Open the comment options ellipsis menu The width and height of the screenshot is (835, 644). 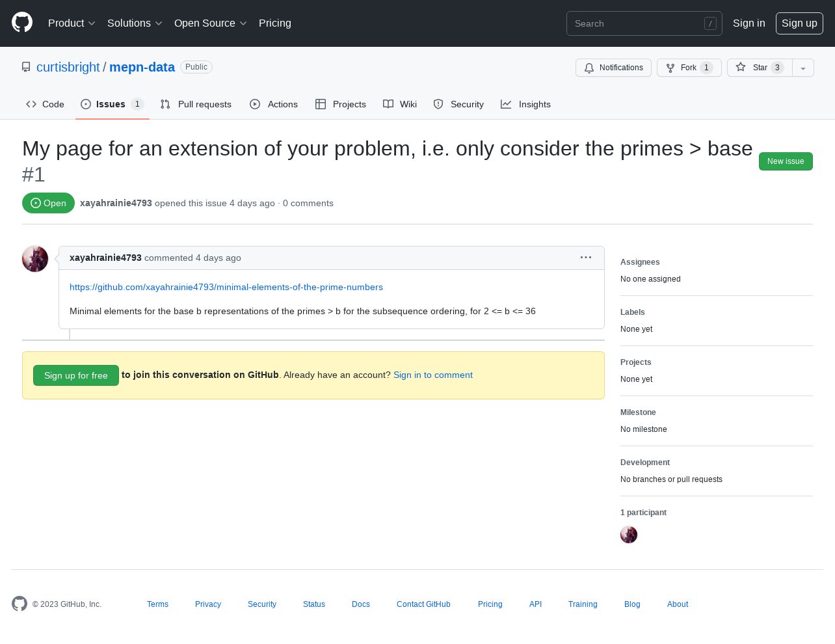[586, 258]
